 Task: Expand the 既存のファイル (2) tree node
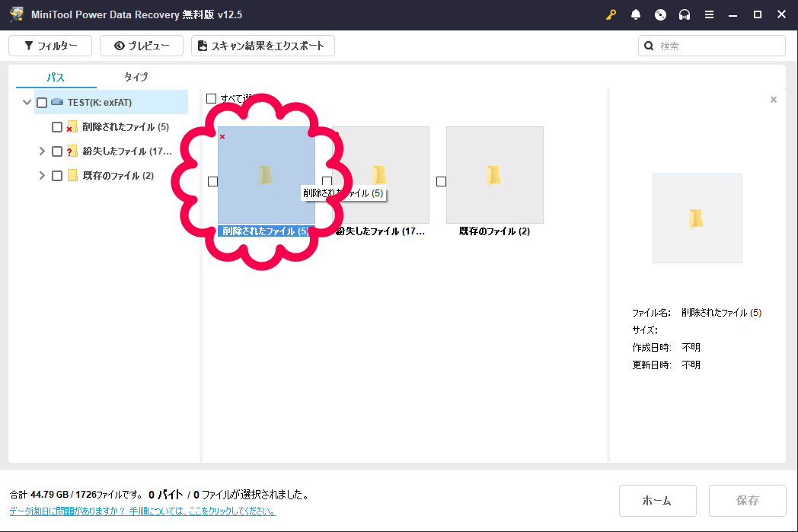42,176
